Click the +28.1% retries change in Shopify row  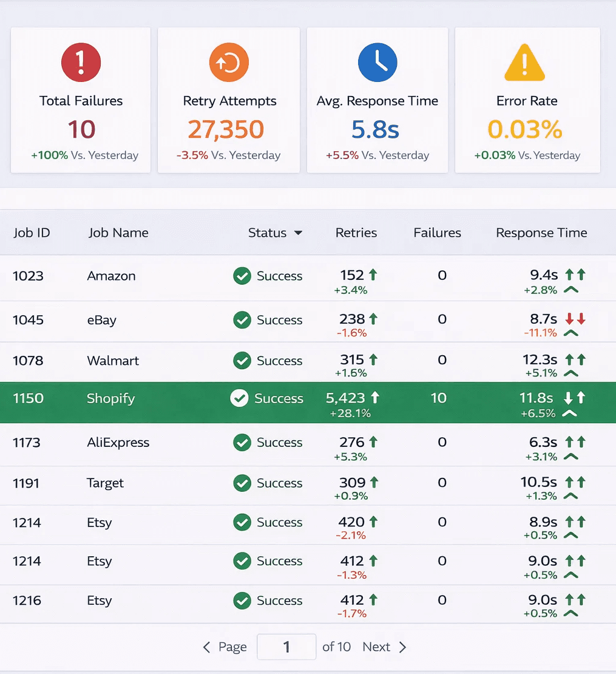(x=350, y=414)
